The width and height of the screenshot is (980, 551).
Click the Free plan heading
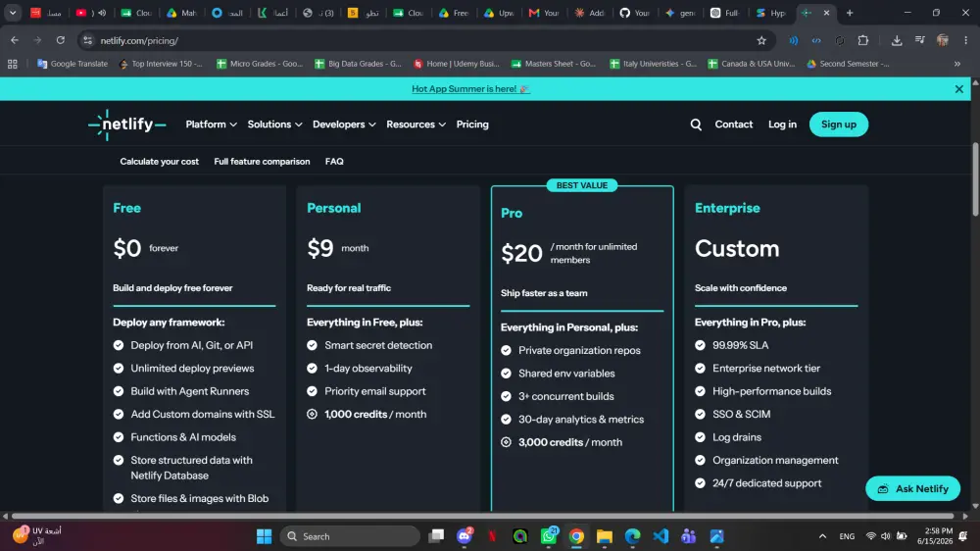pyautogui.click(x=126, y=208)
